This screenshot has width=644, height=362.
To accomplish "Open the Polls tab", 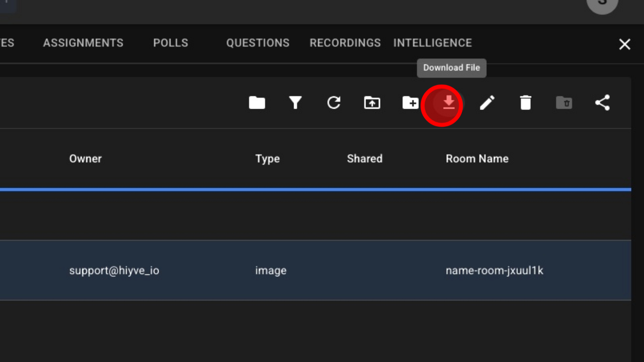I will (x=171, y=43).
